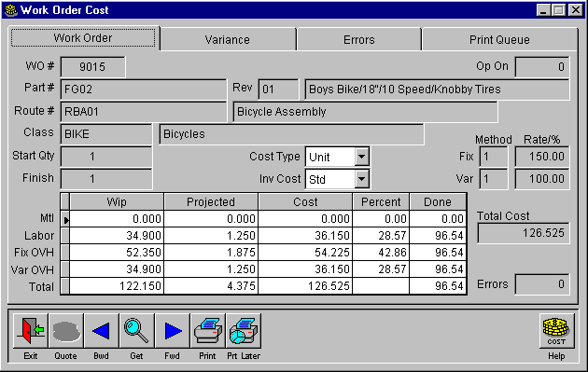
Task: Click the Exit door icon
Action: [31, 331]
